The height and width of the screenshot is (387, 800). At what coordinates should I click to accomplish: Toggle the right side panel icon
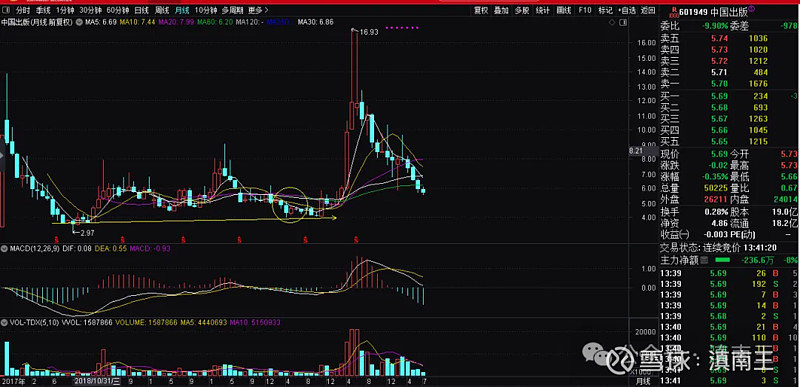[x=623, y=22]
